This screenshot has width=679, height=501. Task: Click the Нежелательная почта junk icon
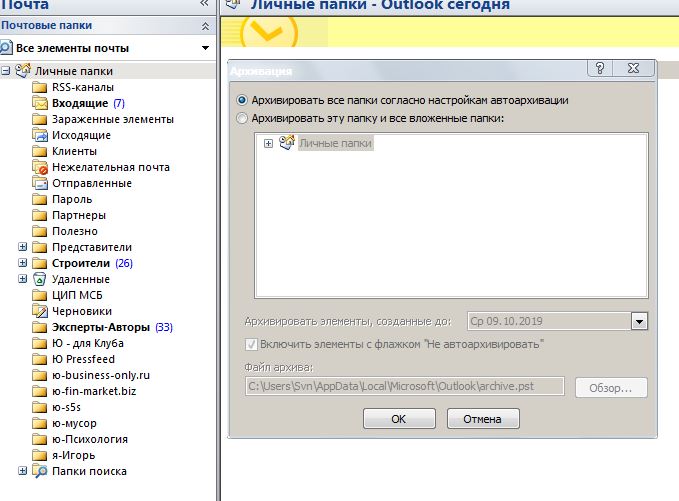[x=39, y=168]
